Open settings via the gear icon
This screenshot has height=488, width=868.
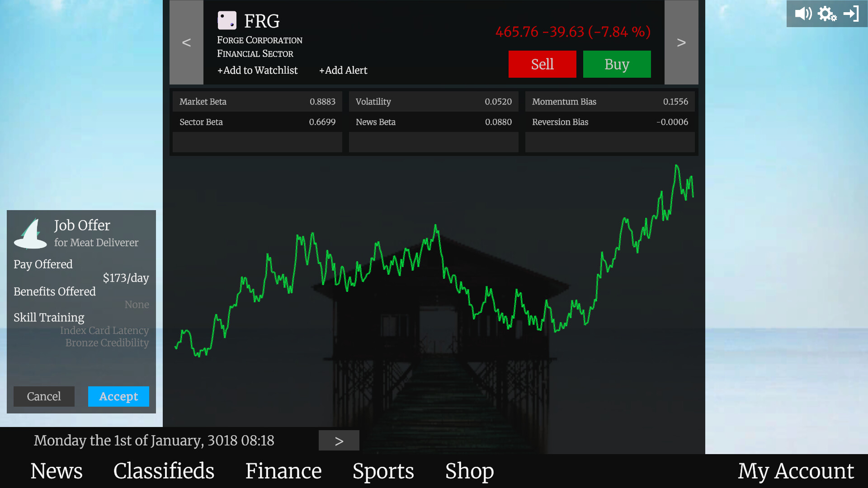click(x=827, y=14)
